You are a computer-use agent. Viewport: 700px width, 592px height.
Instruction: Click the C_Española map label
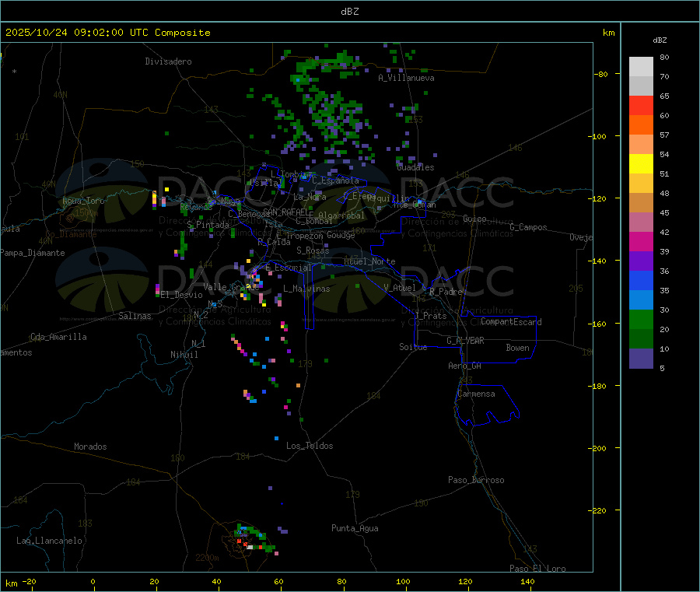[335, 180]
